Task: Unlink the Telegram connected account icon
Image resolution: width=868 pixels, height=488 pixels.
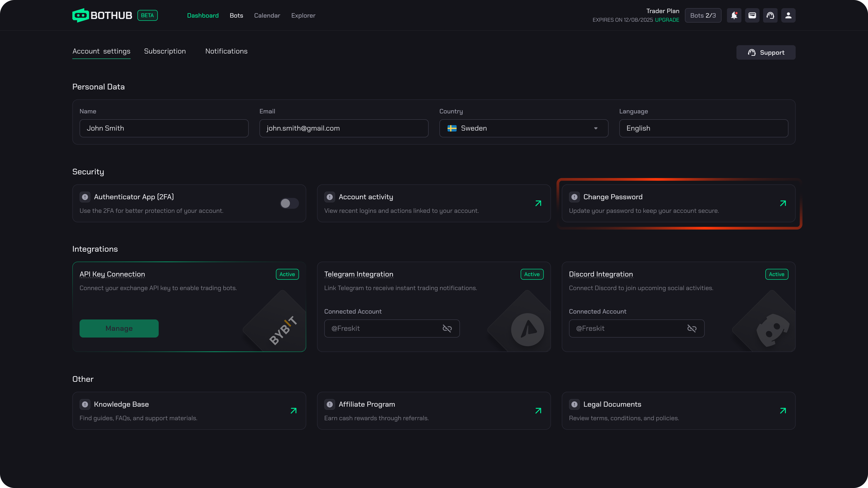Action: click(x=447, y=328)
